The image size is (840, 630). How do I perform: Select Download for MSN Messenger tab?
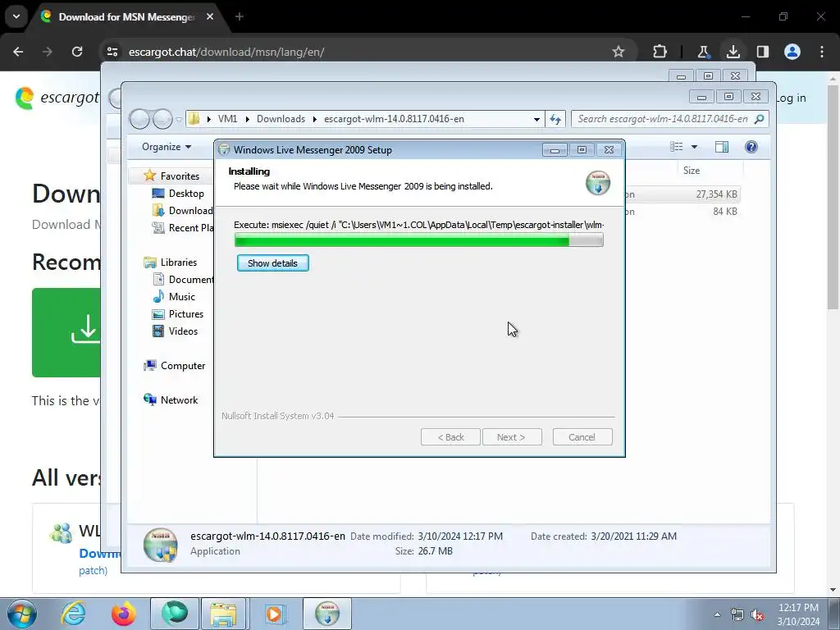pos(126,17)
